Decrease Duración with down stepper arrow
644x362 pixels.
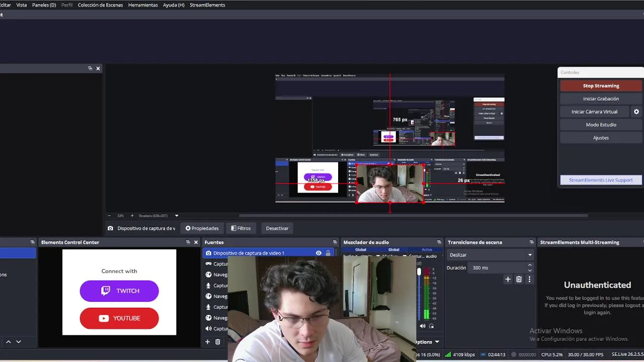click(x=530, y=270)
